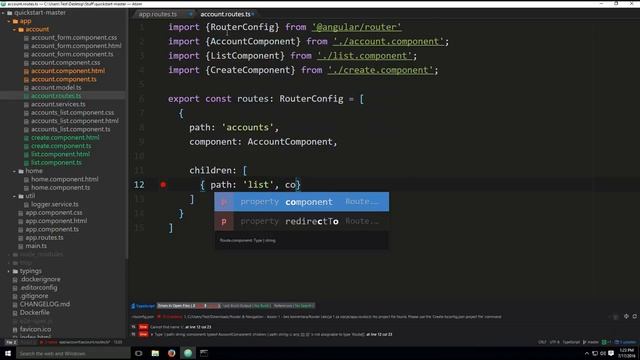
Task: Open Task View on the taskbar
Action: 139,353
